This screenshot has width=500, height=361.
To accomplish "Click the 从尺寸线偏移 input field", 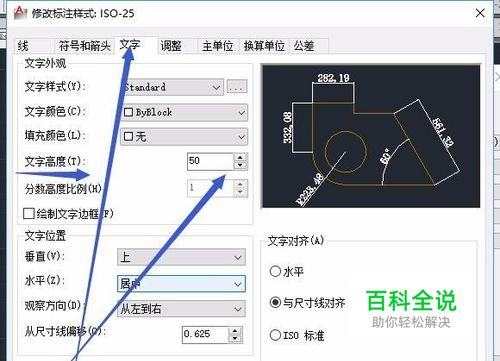I will click(205, 334).
